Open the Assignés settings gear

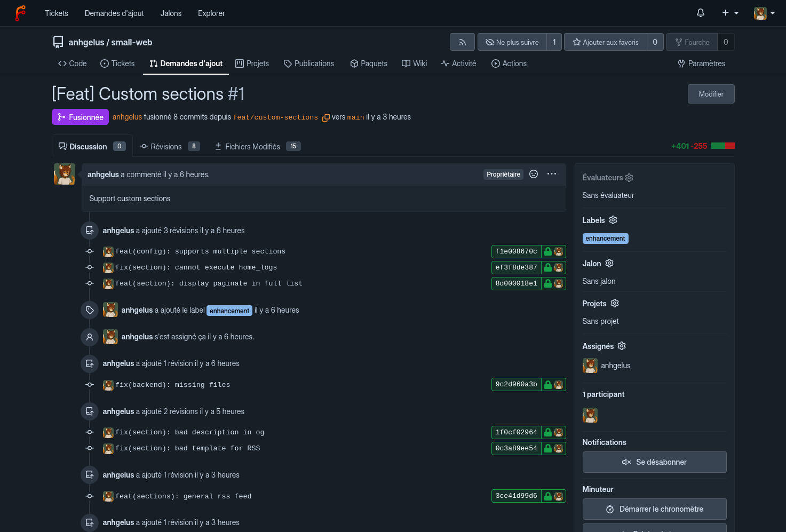click(x=621, y=346)
